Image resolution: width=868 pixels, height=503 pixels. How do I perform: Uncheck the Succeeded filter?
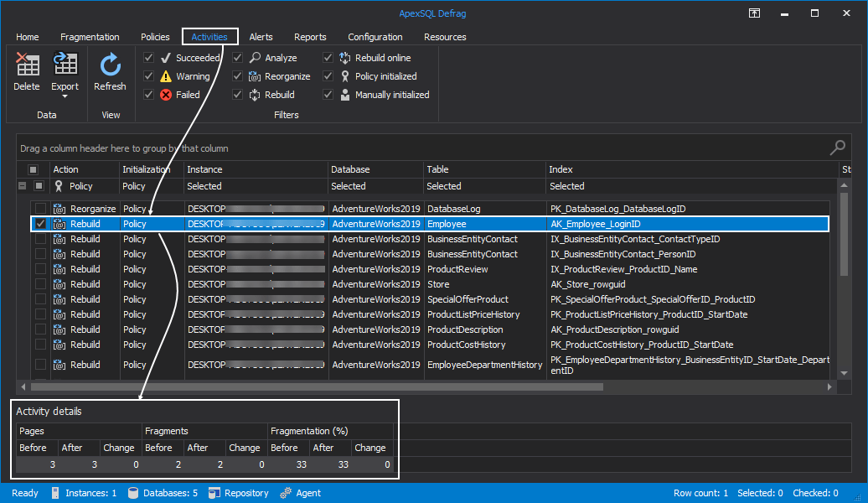click(x=148, y=57)
